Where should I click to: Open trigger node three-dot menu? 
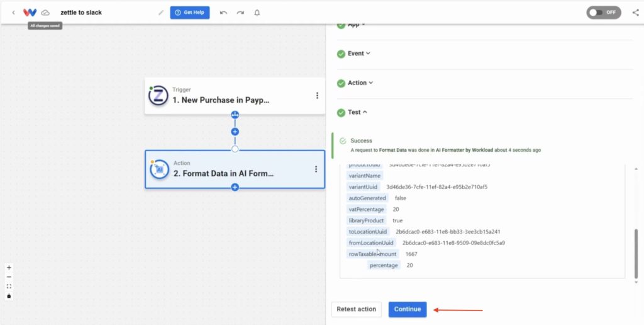pyautogui.click(x=317, y=96)
